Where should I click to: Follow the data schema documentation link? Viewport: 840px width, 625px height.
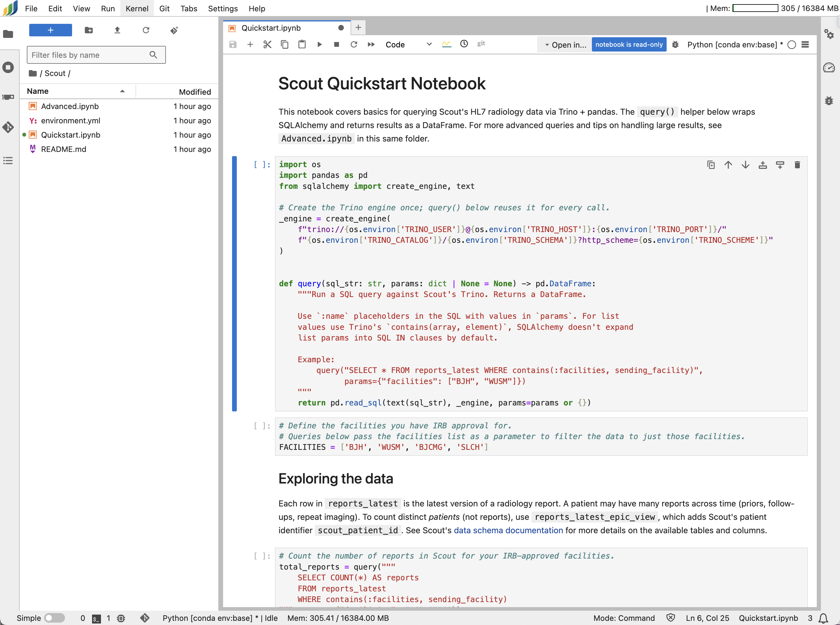tap(508, 531)
